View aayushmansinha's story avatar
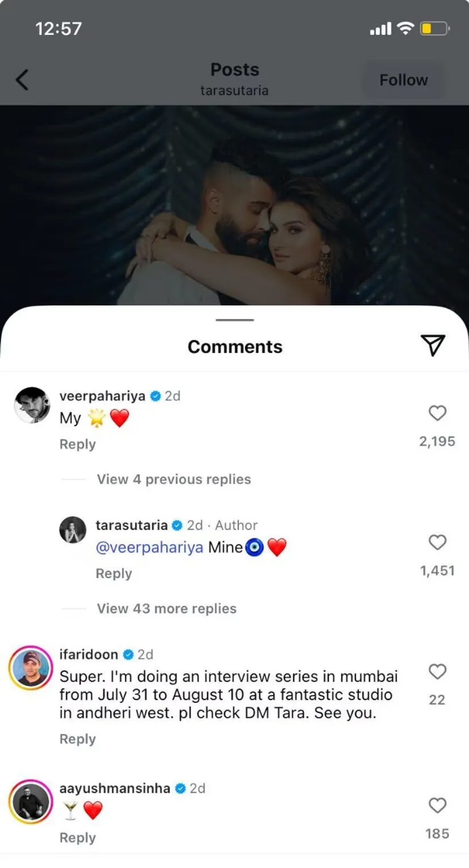The width and height of the screenshot is (469, 868). coord(31,801)
